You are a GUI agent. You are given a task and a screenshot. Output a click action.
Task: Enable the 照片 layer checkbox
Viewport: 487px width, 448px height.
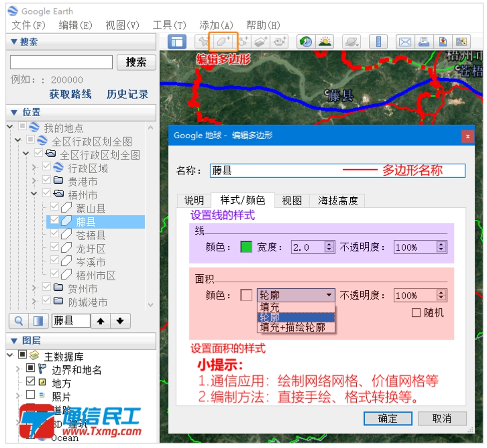pos(31,394)
